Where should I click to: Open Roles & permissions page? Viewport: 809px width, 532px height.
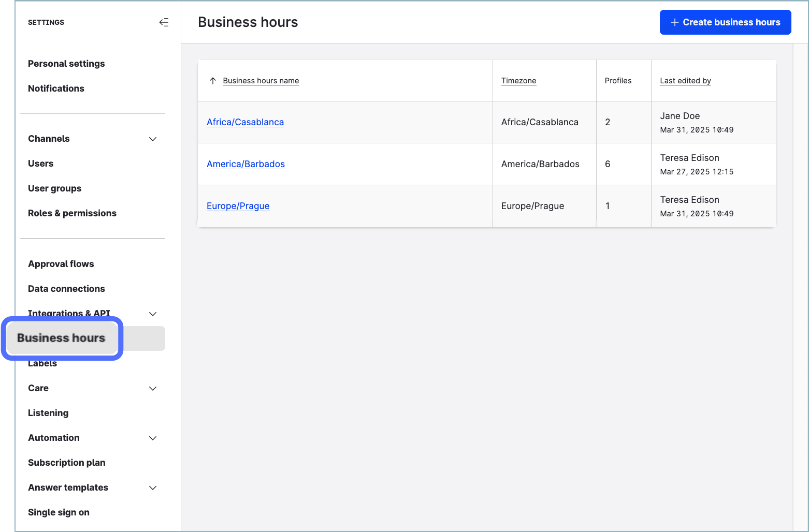click(x=72, y=213)
